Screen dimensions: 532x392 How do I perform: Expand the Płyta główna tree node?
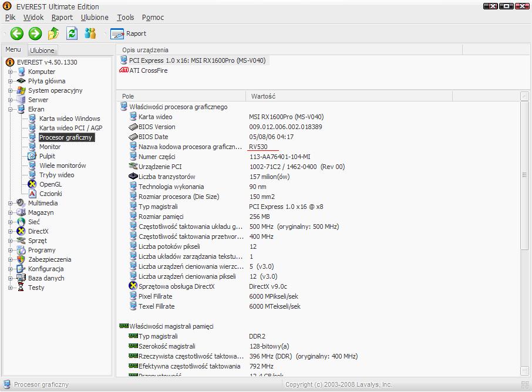click(x=10, y=82)
